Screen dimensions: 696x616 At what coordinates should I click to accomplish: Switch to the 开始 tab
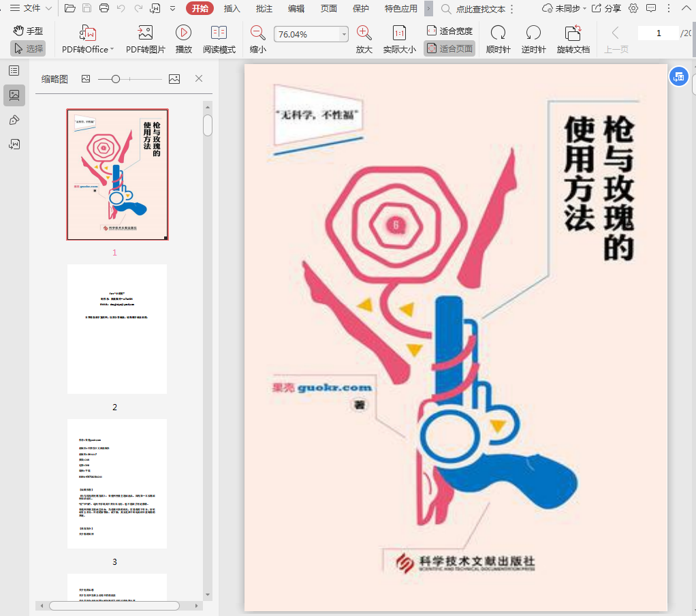pos(200,8)
